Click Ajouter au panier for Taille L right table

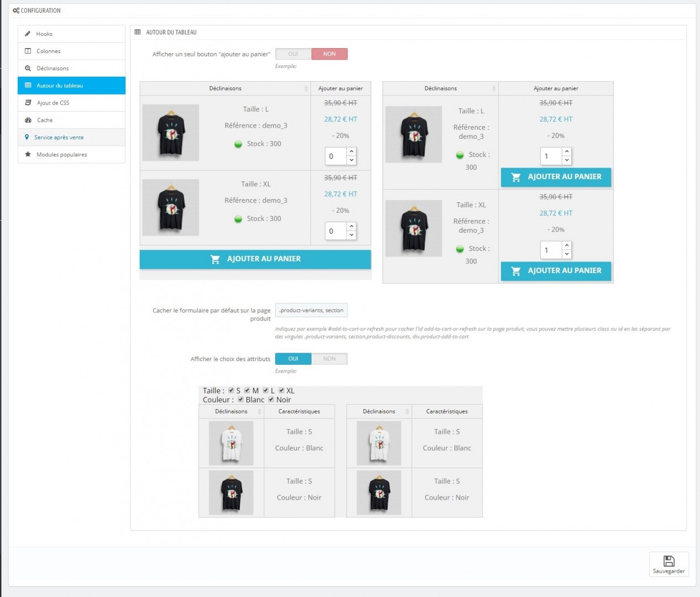(x=556, y=177)
